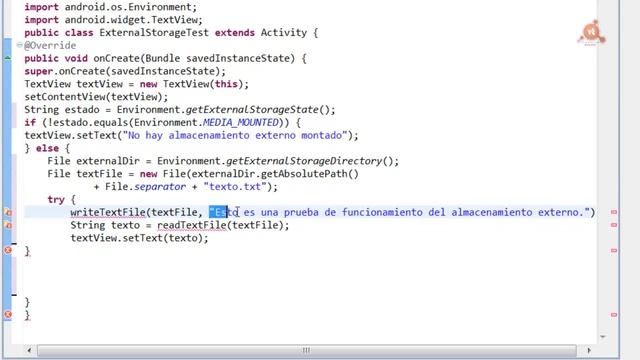This screenshot has height=360, width=640.
Task: Click Bundle savedInstanceState in onCreate signature
Action: 217,58
